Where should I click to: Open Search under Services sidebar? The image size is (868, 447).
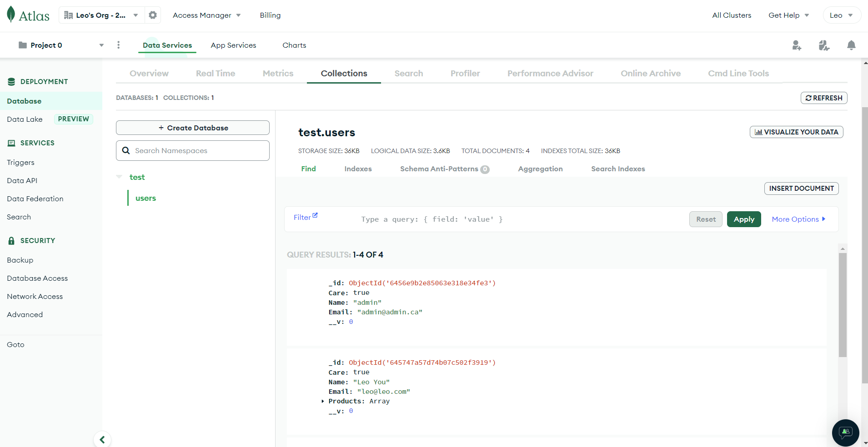(x=19, y=217)
